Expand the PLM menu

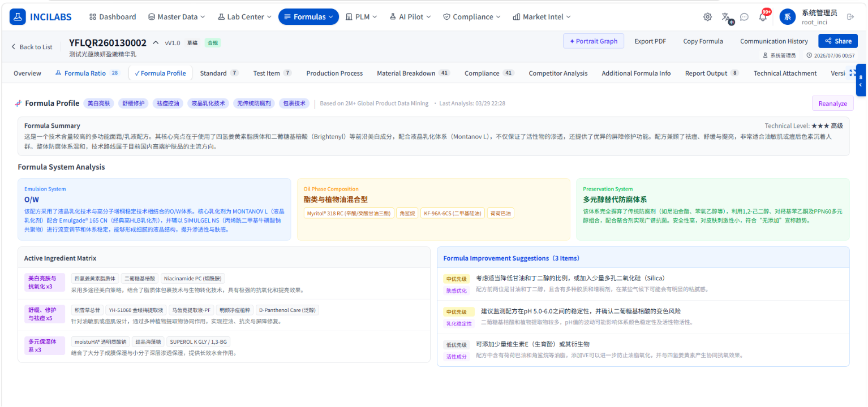tap(361, 17)
